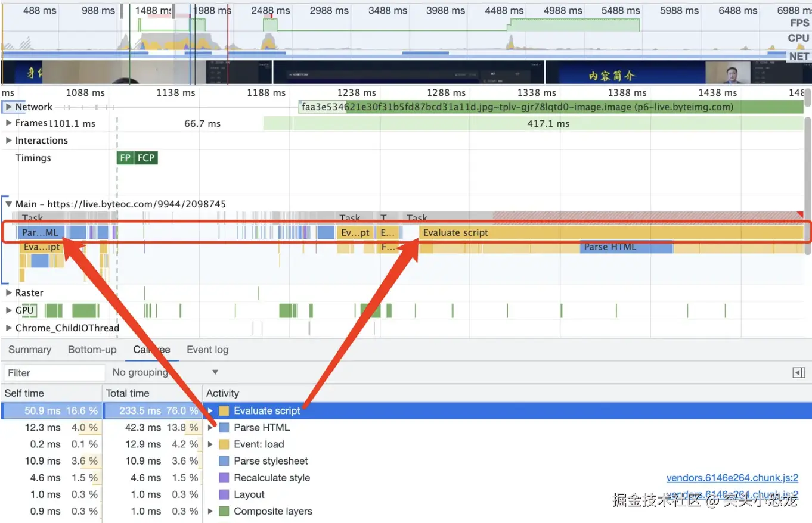The image size is (812, 523).
Task: Expand the Chrome_ChildIOThread track
Action: (9, 328)
